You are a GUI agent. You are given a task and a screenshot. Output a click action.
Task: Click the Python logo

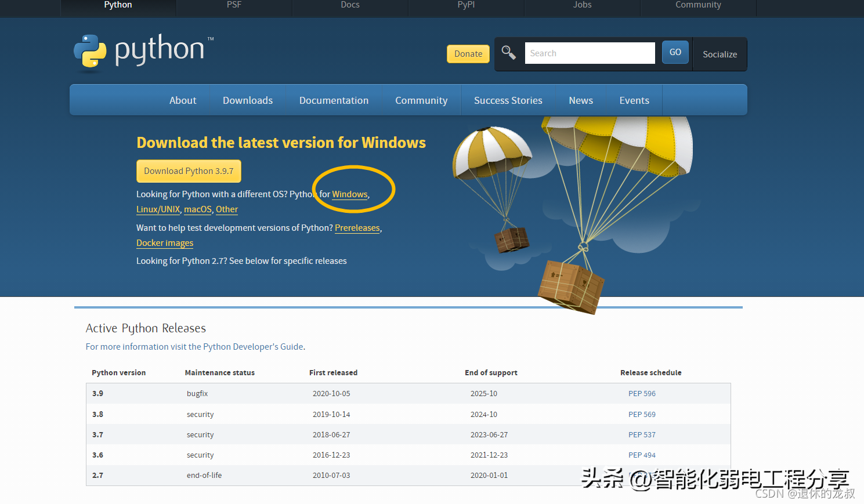coord(143,53)
